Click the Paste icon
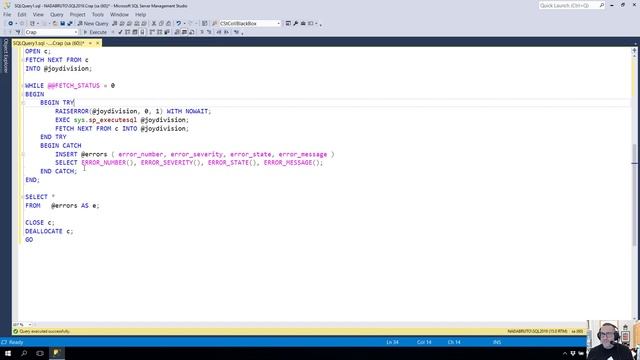The image size is (640, 360). click(x=168, y=23)
